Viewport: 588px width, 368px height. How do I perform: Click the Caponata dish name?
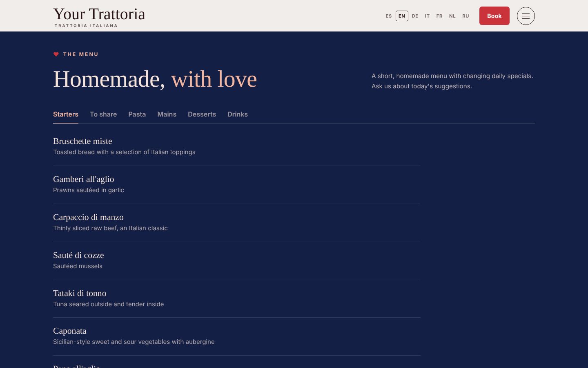pos(70,331)
